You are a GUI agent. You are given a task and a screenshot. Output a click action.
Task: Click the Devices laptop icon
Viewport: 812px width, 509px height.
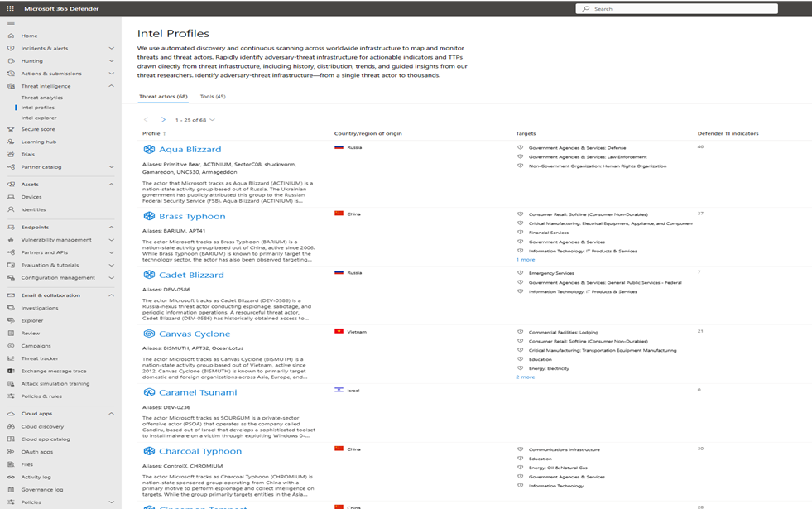(x=11, y=197)
